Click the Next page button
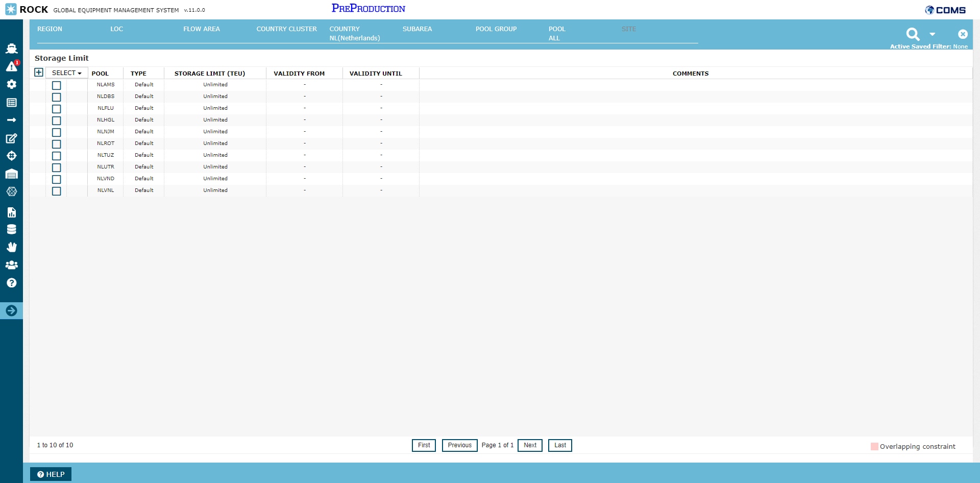This screenshot has width=980, height=483. pyautogui.click(x=530, y=445)
